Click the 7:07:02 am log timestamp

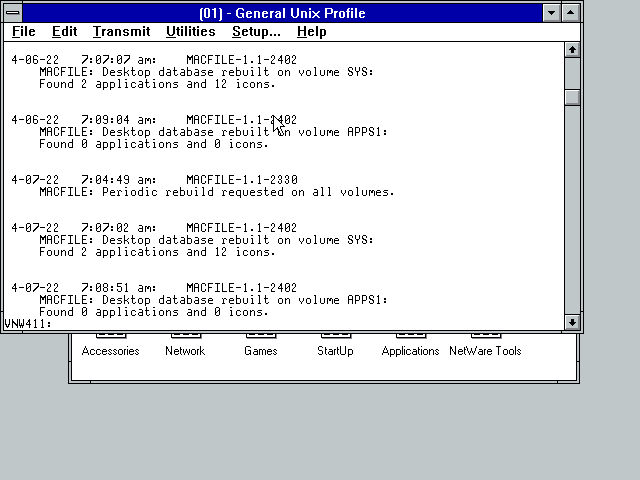point(118,228)
